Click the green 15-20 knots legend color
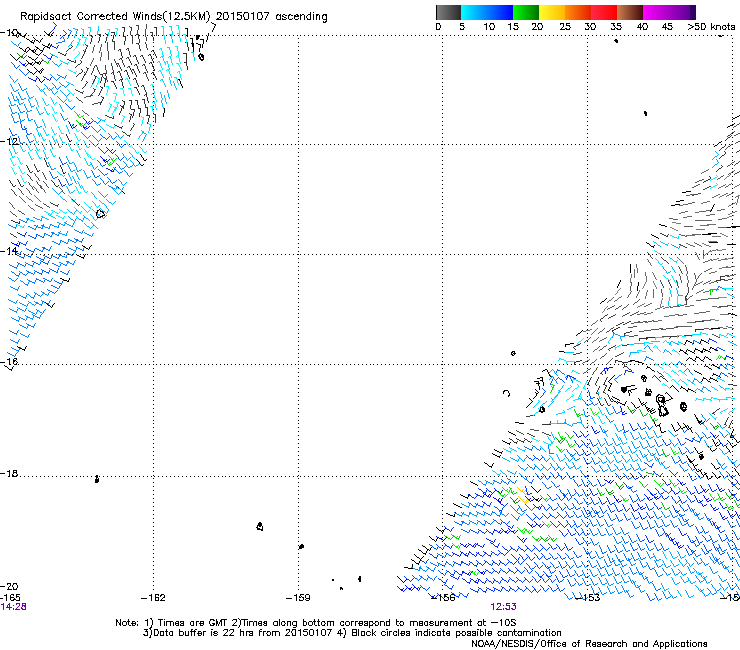 pyautogui.click(x=526, y=12)
